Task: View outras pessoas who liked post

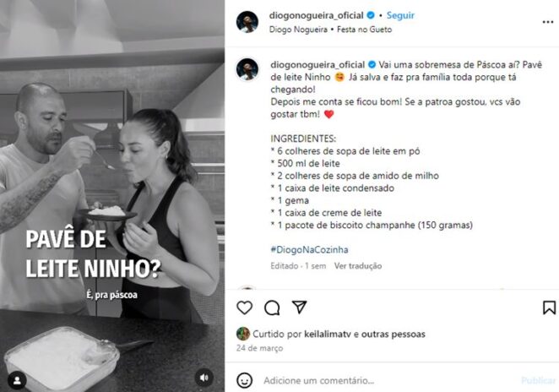Action: pyautogui.click(x=393, y=335)
